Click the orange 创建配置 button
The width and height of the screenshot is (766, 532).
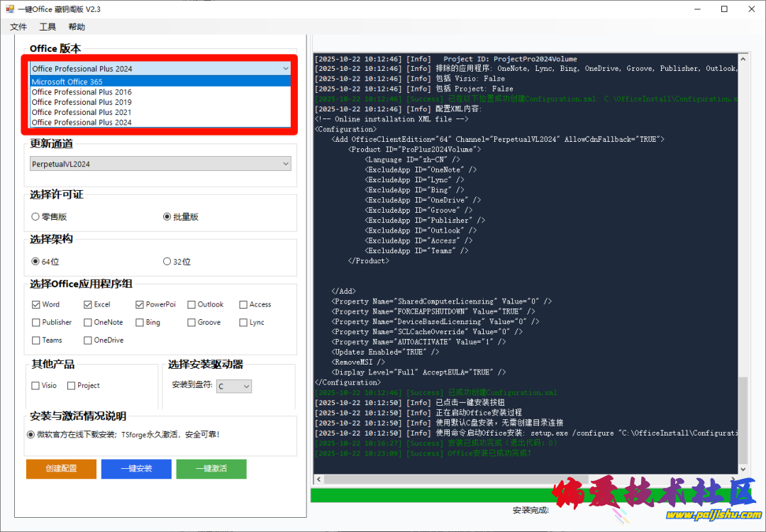coord(61,469)
